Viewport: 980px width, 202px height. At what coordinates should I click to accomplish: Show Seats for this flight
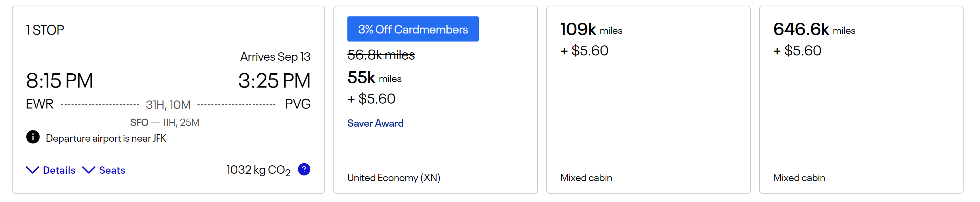click(x=112, y=170)
